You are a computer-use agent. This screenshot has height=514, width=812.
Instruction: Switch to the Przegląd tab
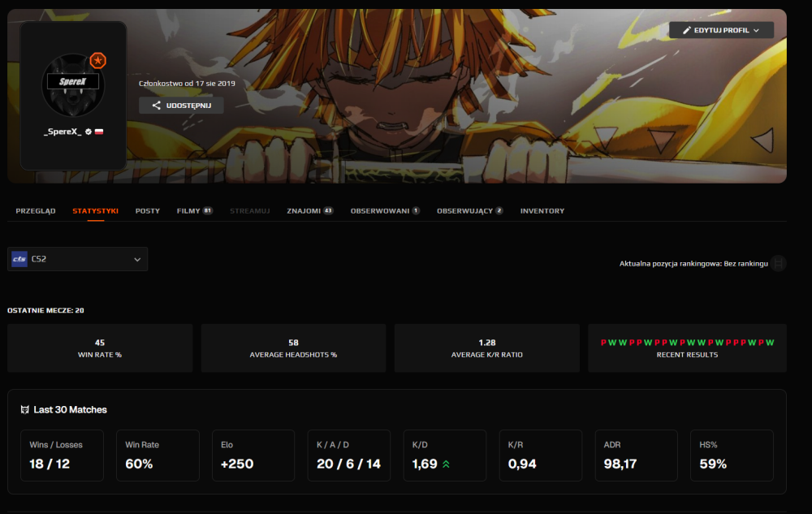(36, 210)
